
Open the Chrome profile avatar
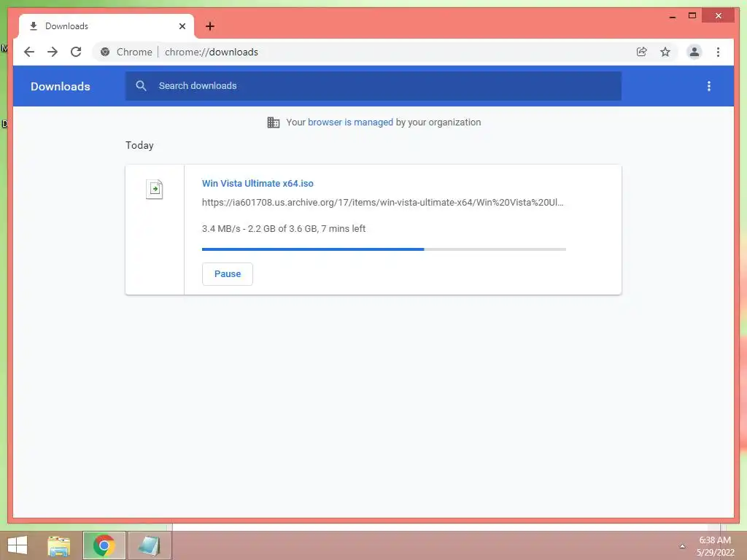pos(694,52)
